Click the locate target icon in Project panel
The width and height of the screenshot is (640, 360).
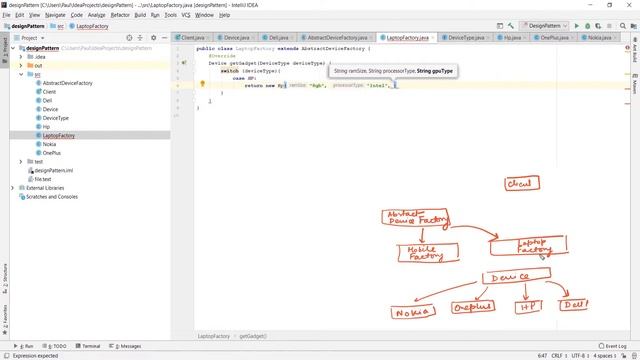pos(129,38)
